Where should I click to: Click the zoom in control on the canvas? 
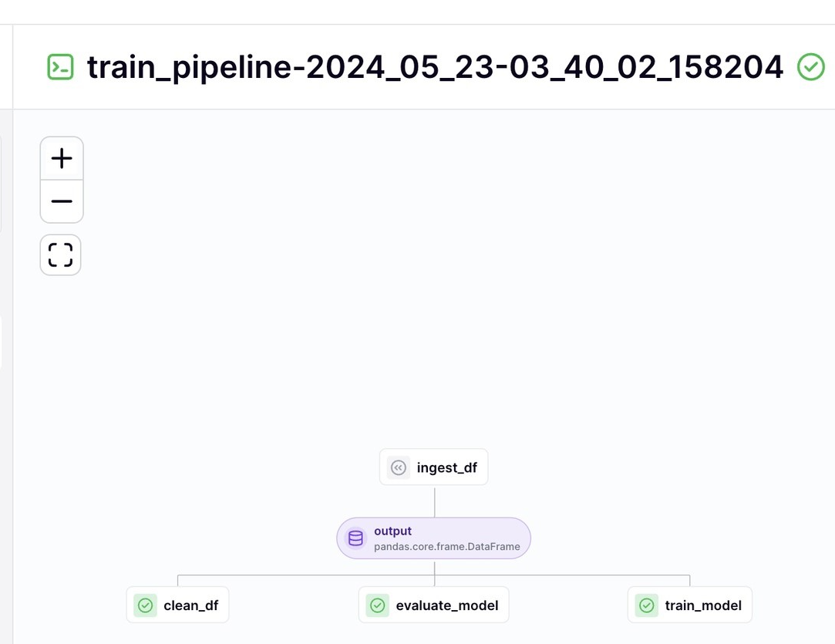pyautogui.click(x=62, y=157)
